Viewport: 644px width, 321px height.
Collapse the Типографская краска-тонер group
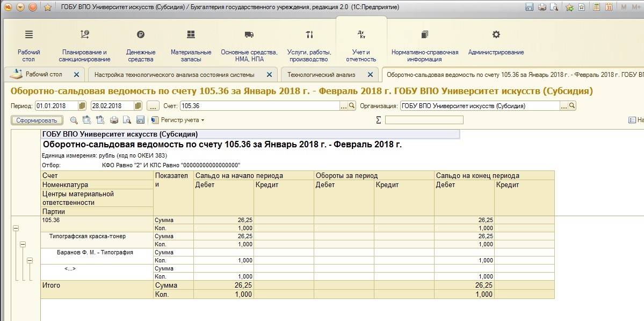point(23,245)
